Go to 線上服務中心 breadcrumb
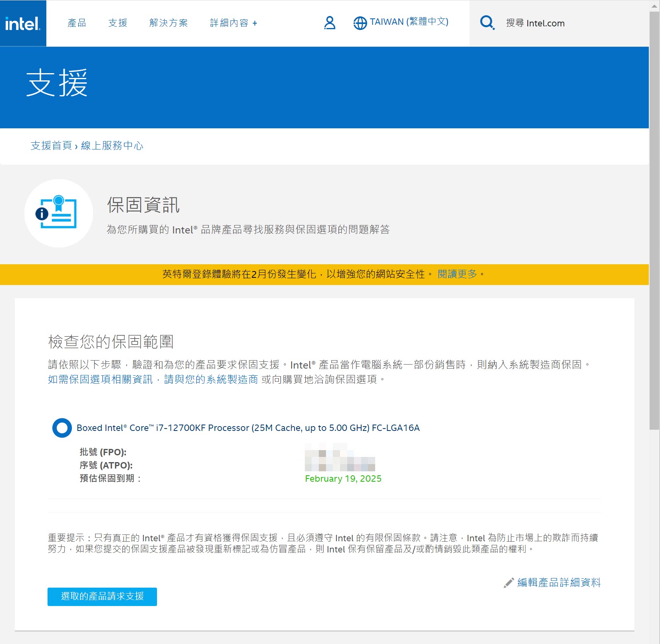660x644 pixels. (112, 146)
